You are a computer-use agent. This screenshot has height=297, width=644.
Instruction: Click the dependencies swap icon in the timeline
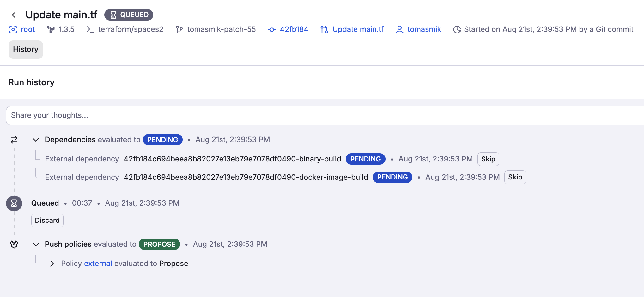point(14,139)
